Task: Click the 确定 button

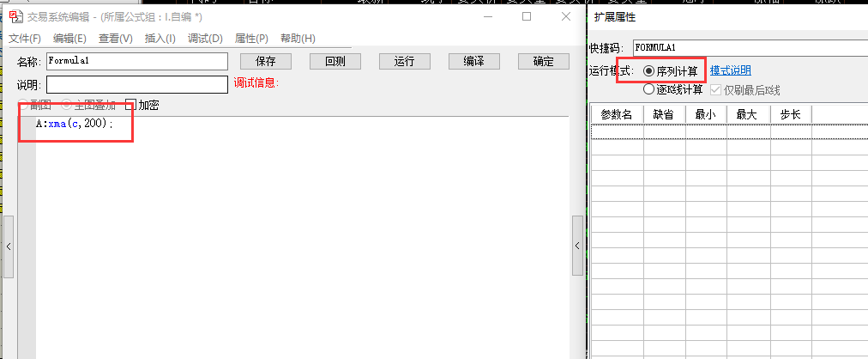Action: 544,62
